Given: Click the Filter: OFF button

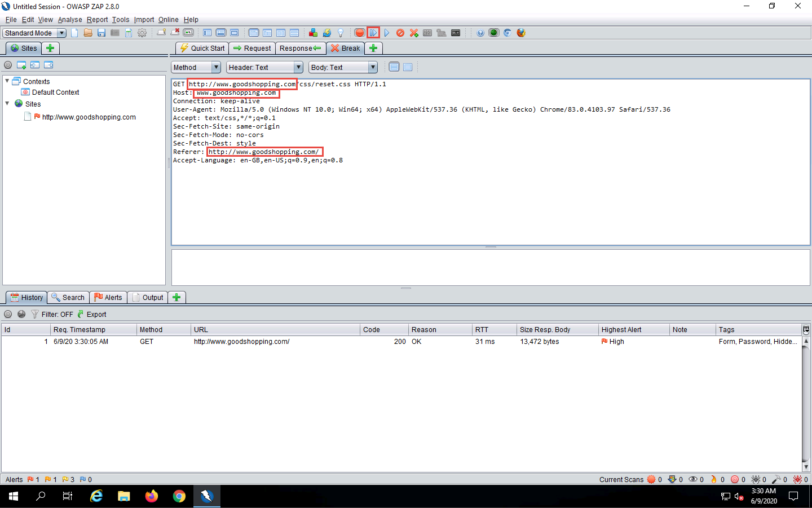Looking at the screenshot, I should coord(52,315).
